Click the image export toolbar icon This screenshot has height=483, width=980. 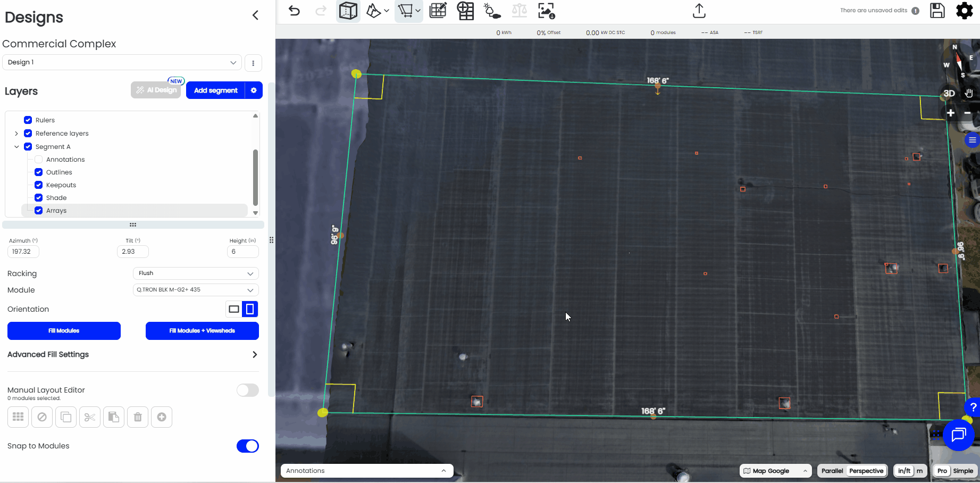pyautogui.click(x=546, y=11)
